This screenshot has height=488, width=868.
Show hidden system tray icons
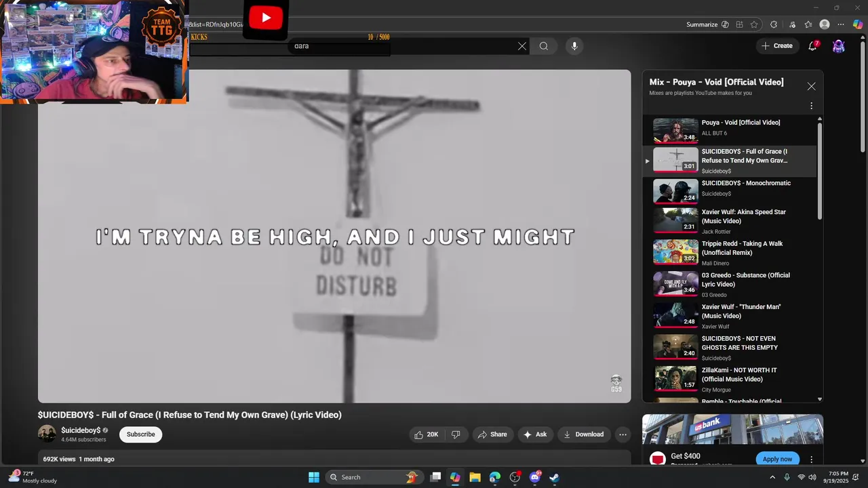click(772, 477)
